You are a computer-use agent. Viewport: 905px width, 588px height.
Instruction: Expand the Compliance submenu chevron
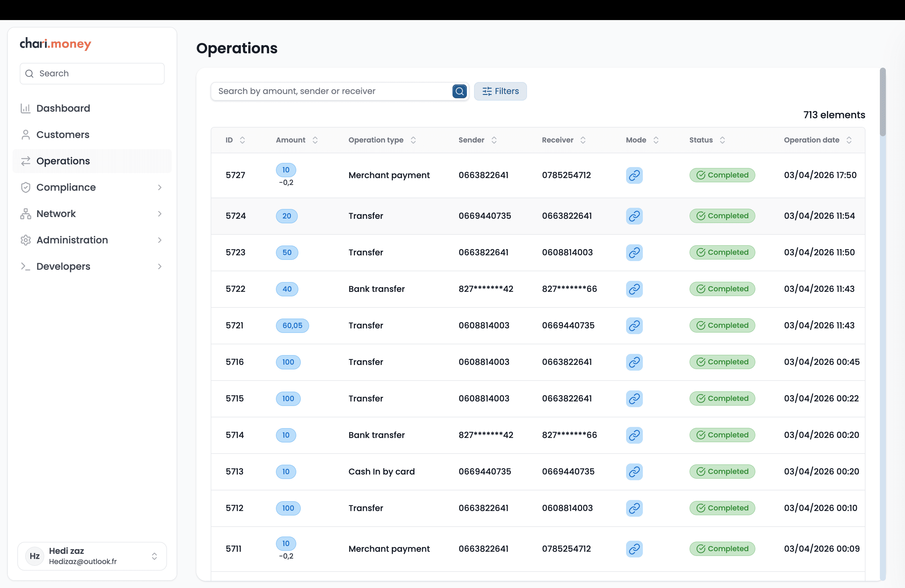click(160, 187)
